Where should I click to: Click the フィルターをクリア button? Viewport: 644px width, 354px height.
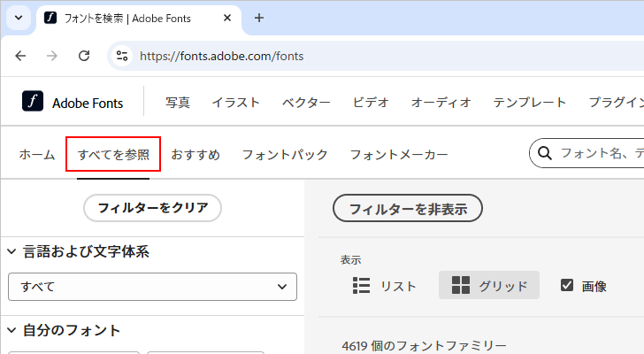click(152, 208)
